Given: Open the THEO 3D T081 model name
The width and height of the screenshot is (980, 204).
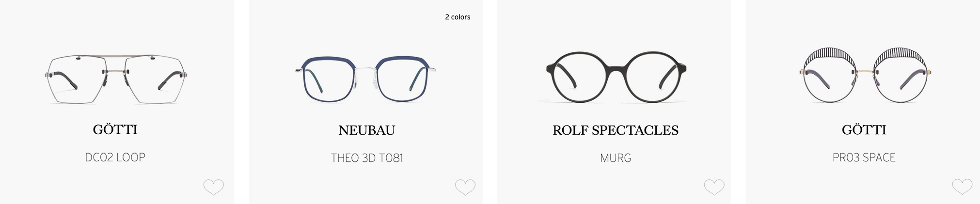Looking at the screenshot, I should 367,158.
